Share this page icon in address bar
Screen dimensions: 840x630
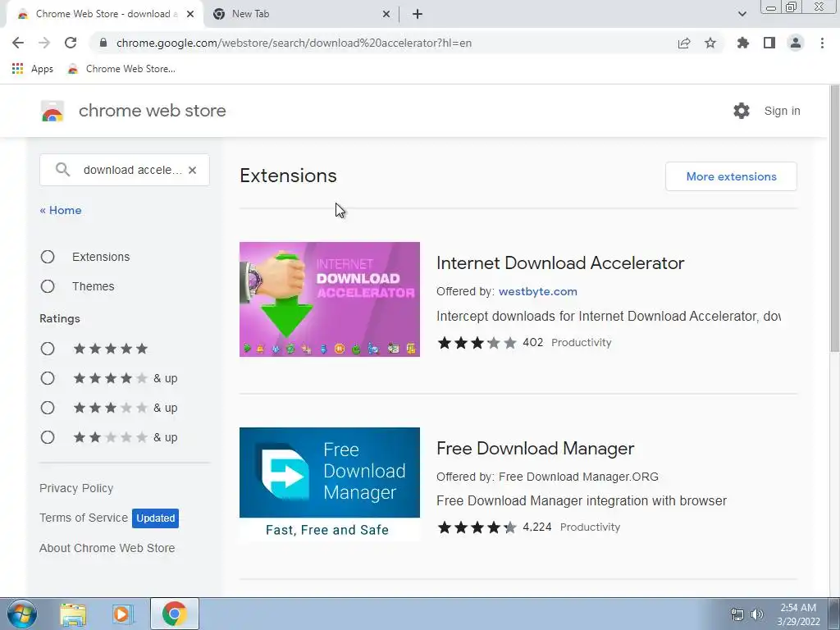pyautogui.click(x=683, y=43)
